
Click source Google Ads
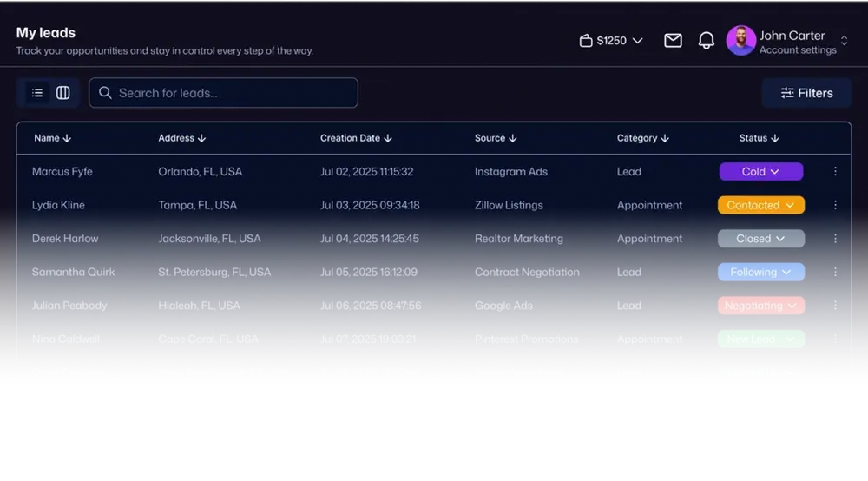[x=503, y=306]
